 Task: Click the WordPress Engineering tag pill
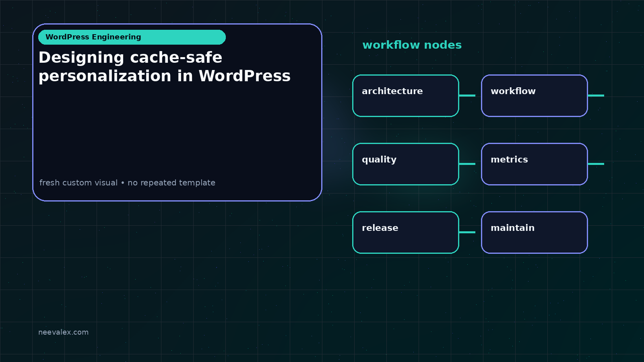(132, 37)
